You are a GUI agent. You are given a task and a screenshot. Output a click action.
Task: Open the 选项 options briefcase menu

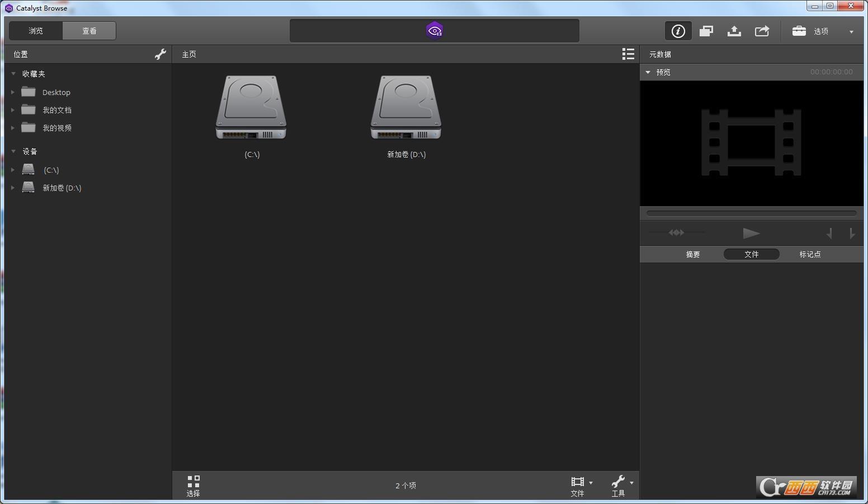pyautogui.click(x=823, y=31)
